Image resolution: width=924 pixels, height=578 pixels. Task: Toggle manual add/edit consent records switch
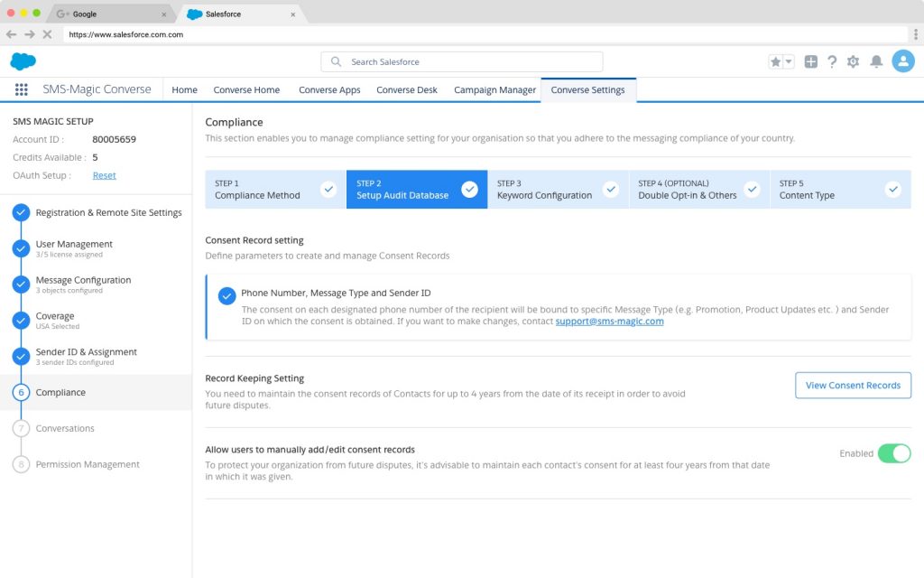[x=894, y=453]
